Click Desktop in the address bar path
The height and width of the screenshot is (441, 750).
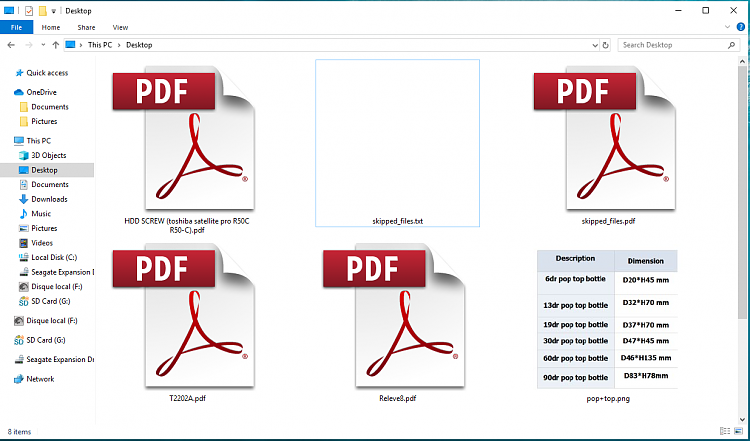[x=139, y=45]
